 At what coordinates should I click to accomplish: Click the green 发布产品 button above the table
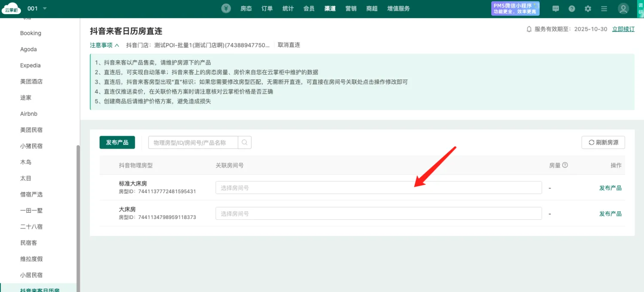click(117, 143)
